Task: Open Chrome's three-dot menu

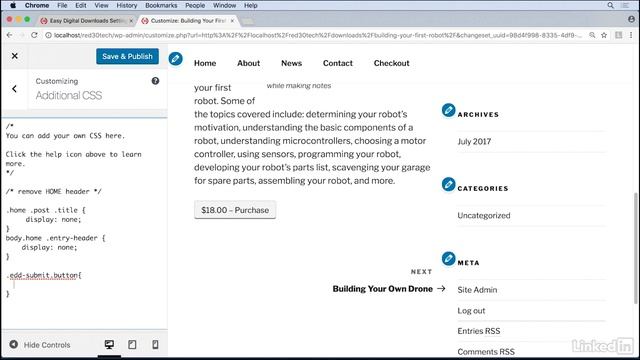Action: 631,35
